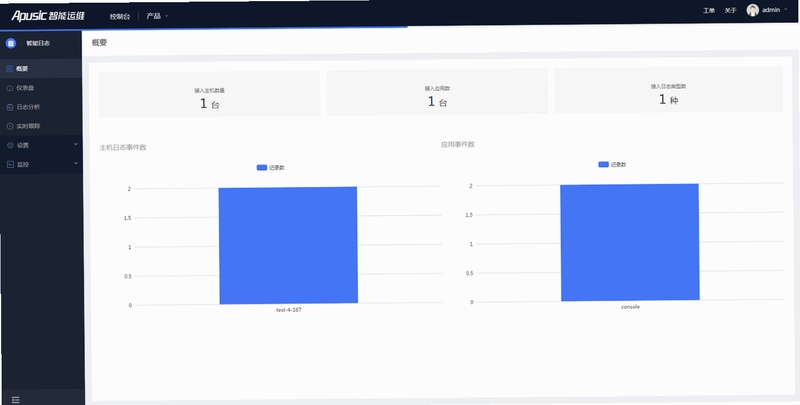Click the 应用事件数 chart title
Image resolution: width=800 pixels, height=405 pixels.
coord(458,144)
